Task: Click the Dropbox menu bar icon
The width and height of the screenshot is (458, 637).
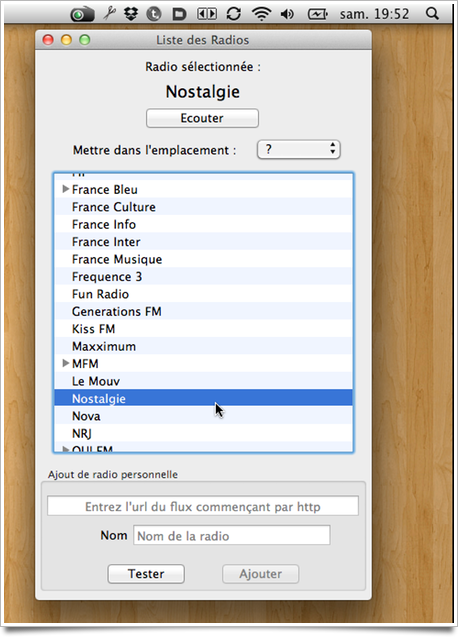Action: point(131,14)
